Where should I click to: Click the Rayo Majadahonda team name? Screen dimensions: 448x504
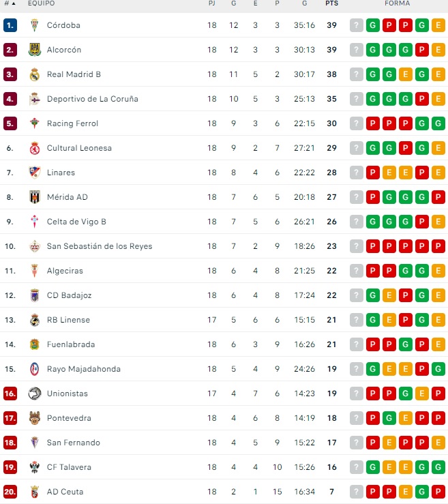pos(83,369)
